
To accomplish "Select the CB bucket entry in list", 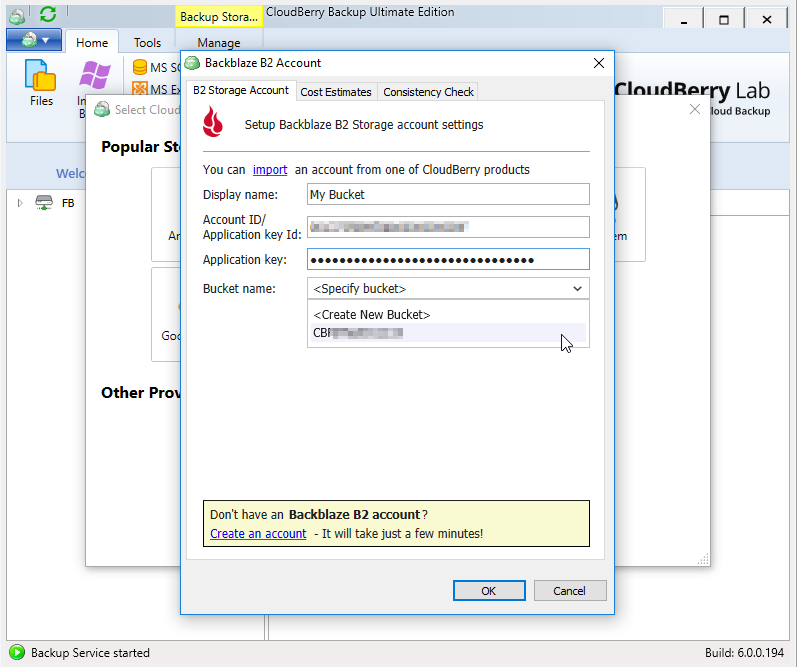I will tap(448, 333).
